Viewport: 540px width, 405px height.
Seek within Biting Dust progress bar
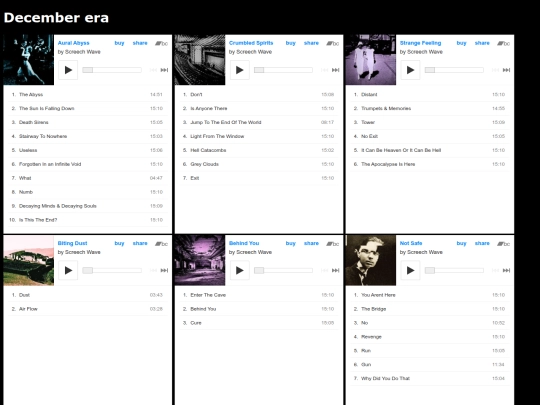112,270
